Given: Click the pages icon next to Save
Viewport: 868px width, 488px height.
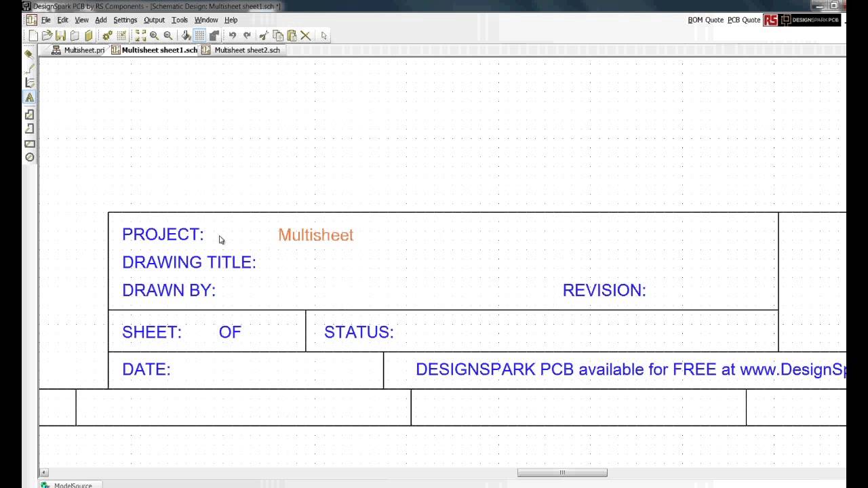Looking at the screenshot, I should pyautogui.click(x=75, y=36).
